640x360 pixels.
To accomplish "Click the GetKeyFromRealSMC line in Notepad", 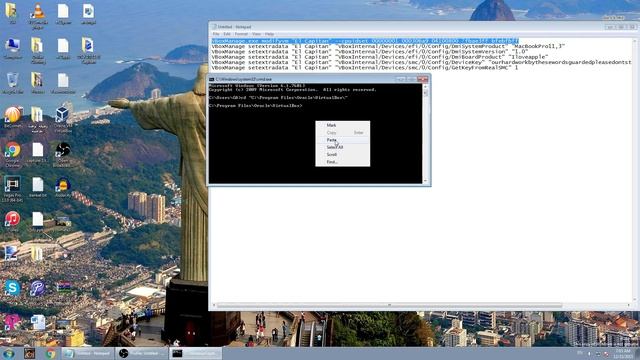I will (364, 68).
